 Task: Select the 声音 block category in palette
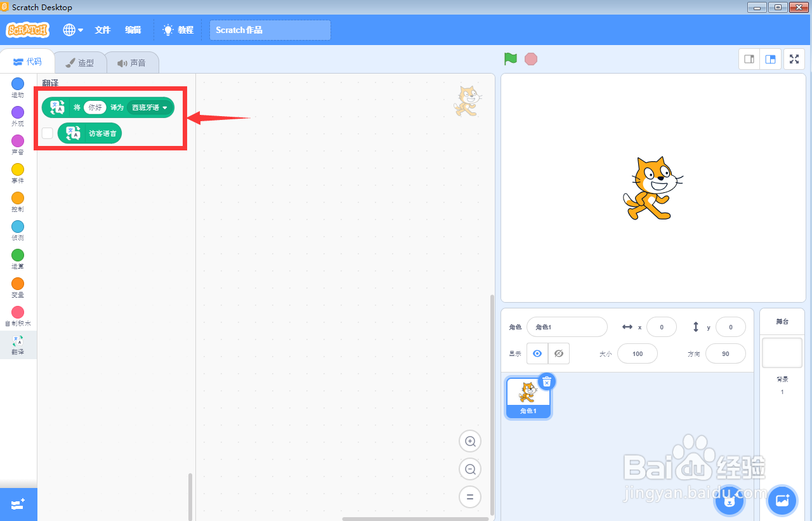click(x=18, y=145)
